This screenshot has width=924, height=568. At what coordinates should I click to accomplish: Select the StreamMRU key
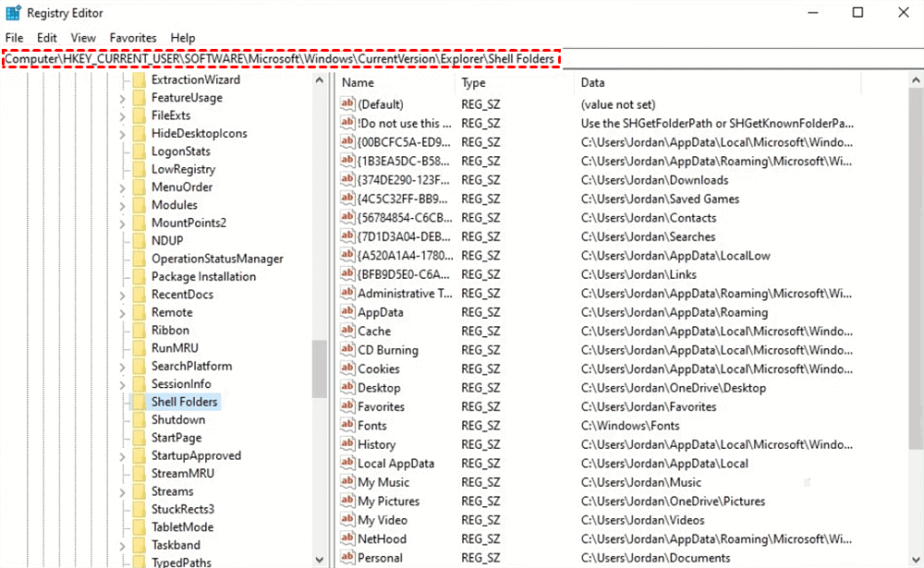(183, 473)
